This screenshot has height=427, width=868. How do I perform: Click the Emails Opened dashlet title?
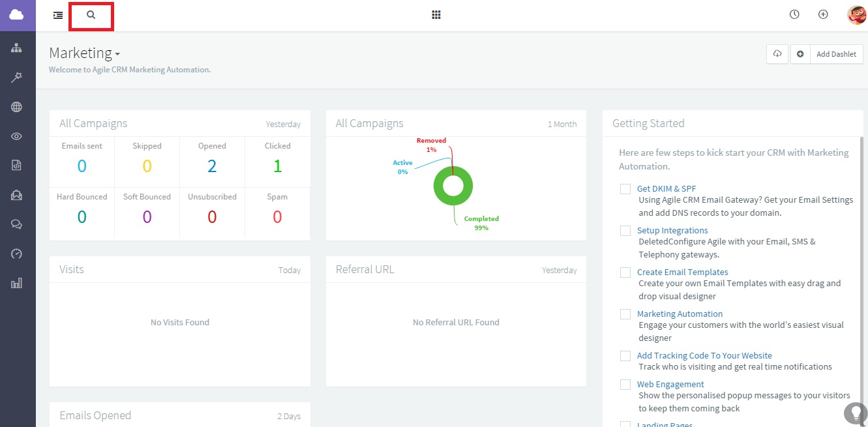pos(95,415)
